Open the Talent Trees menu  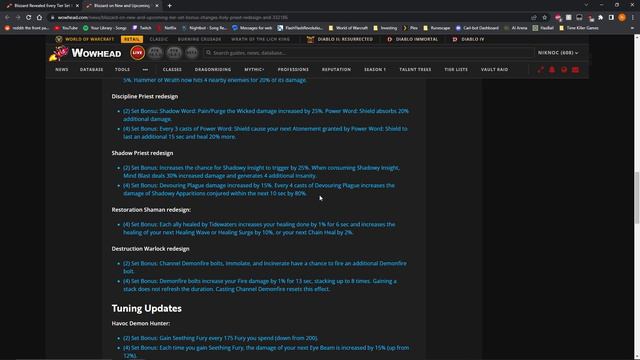pyautogui.click(x=415, y=70)
